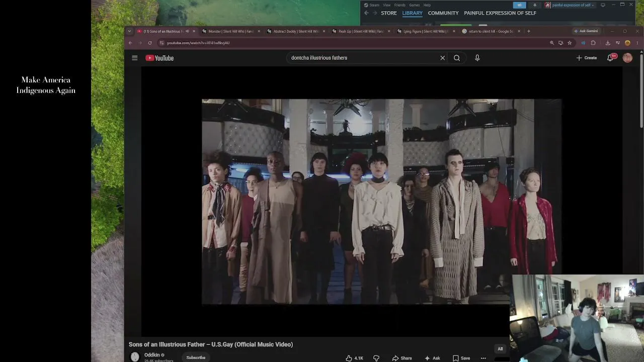View site information icon in address bar
The image size is (644, 362).
coord(162,43)
